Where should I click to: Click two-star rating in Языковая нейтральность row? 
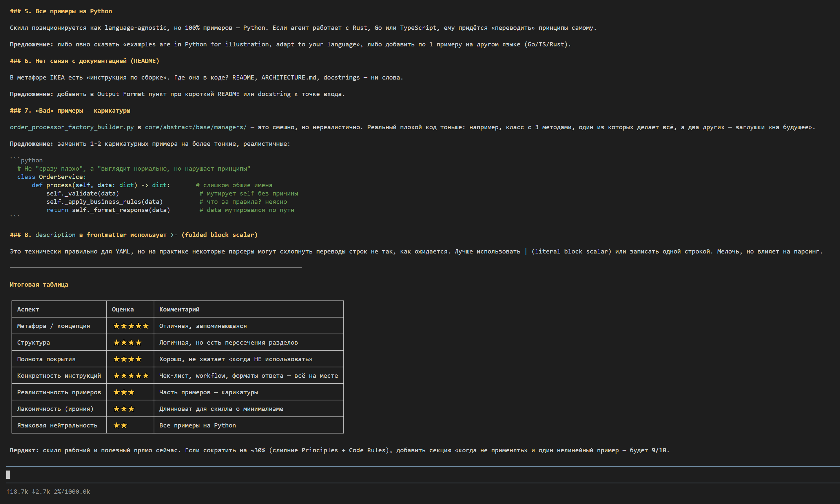pyautogui.click(x=120, y=425)
